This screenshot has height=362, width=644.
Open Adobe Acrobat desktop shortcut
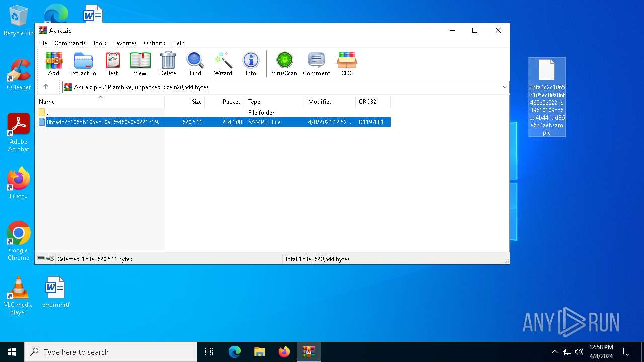tap(19, 133)
